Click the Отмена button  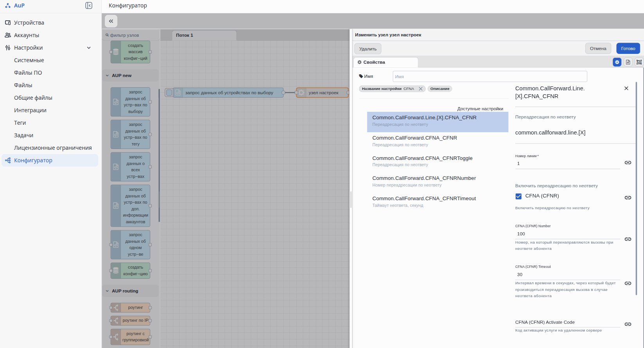(x=598, y=48)
